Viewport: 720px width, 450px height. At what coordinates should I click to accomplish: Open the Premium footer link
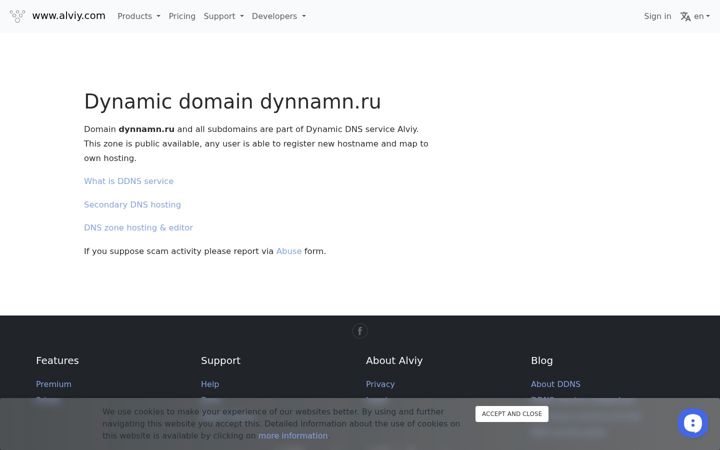point(54,384)
